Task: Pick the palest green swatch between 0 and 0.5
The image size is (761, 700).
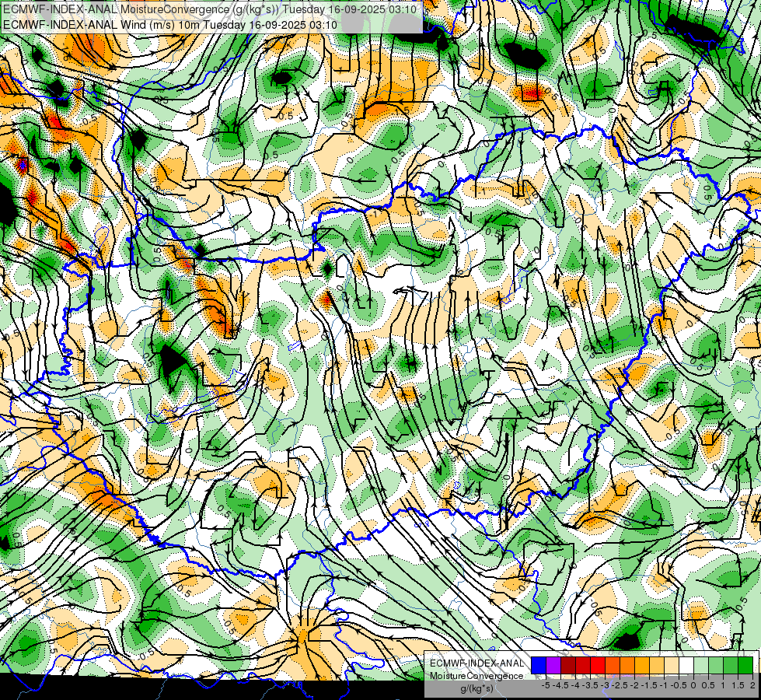Action: tap(701, 666)
